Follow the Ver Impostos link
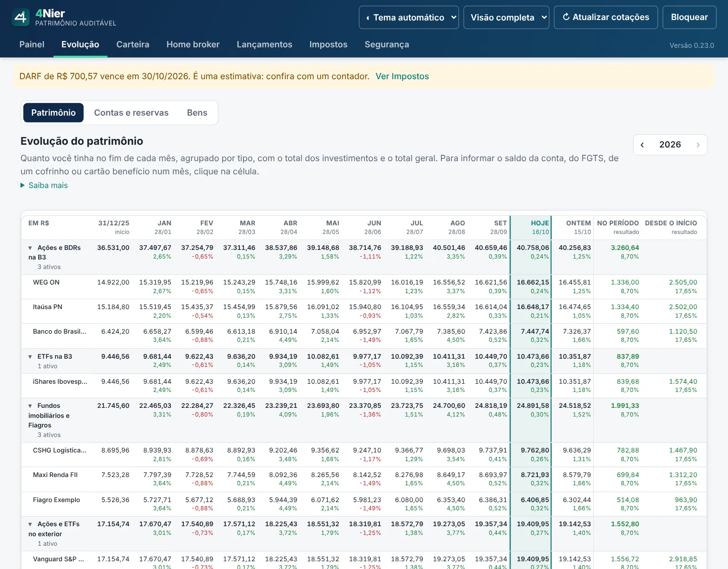The height and width of the screenshot is (569, 728). click(402, 76)
